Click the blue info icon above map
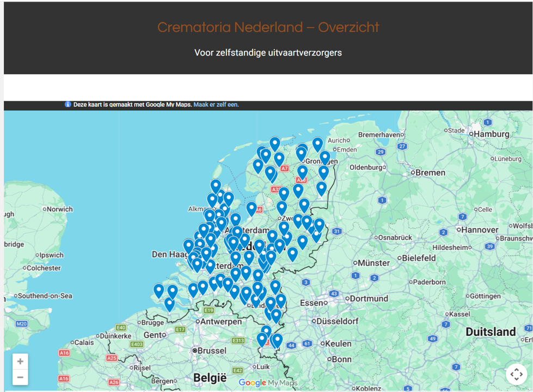 point(68,105)
